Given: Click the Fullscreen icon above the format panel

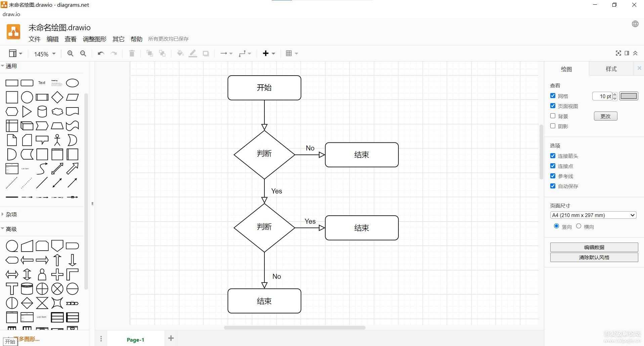Looking at the screenshot, I should click(618, 53).
